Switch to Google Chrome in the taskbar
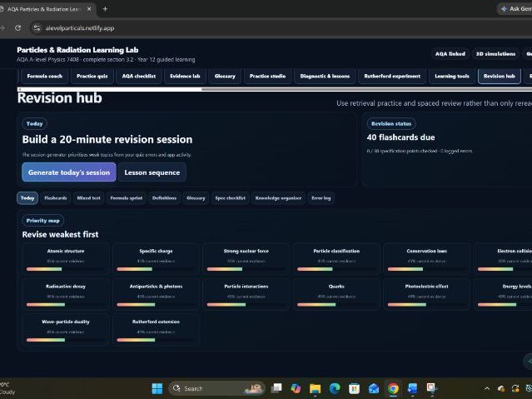Image resolution: width=532 pixels, height=399 pixels. coord(393,388)
